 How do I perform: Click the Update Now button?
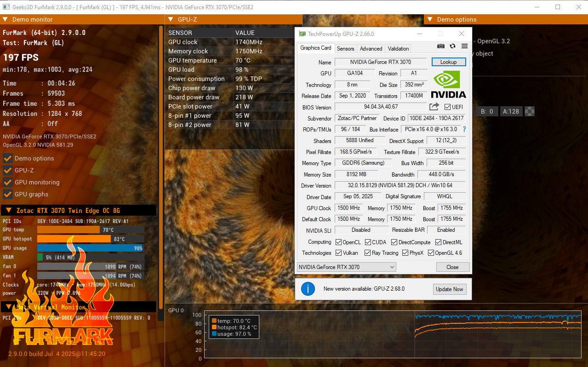point(450,289)
